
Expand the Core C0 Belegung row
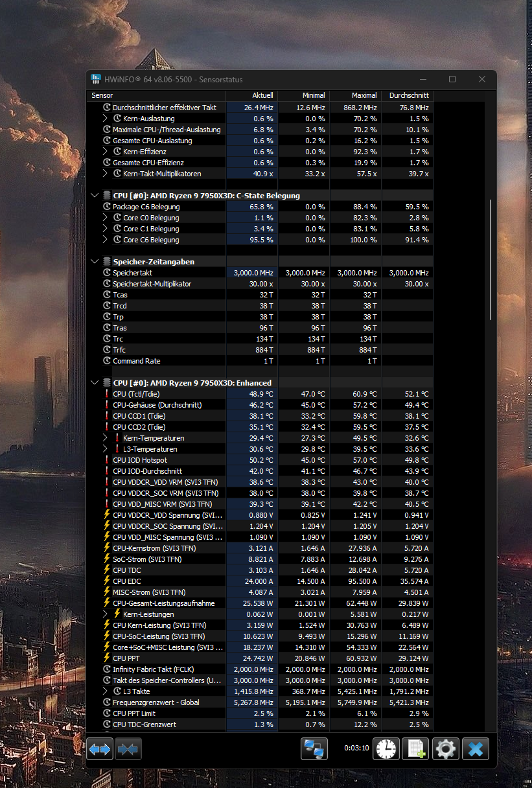(x=106, y=218)
